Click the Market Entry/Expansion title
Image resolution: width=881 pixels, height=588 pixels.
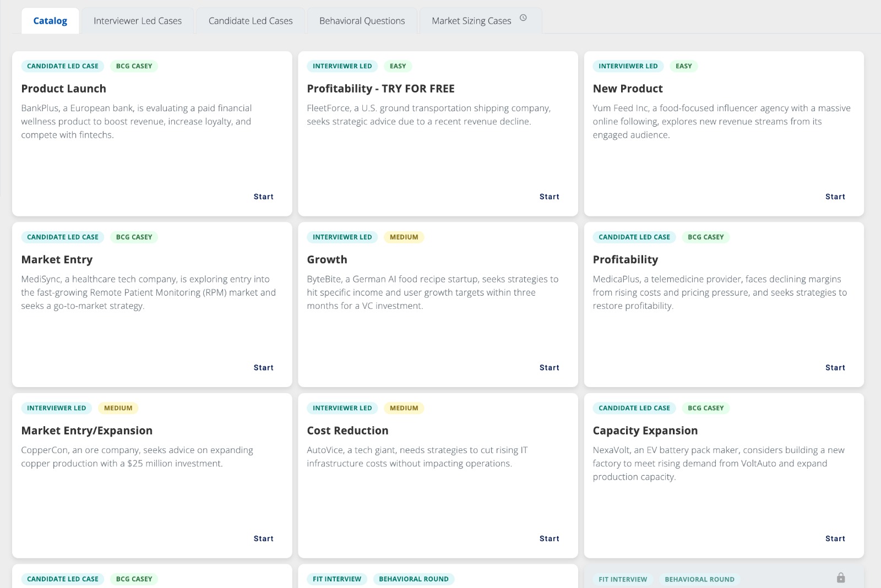(x=86, y=431)
